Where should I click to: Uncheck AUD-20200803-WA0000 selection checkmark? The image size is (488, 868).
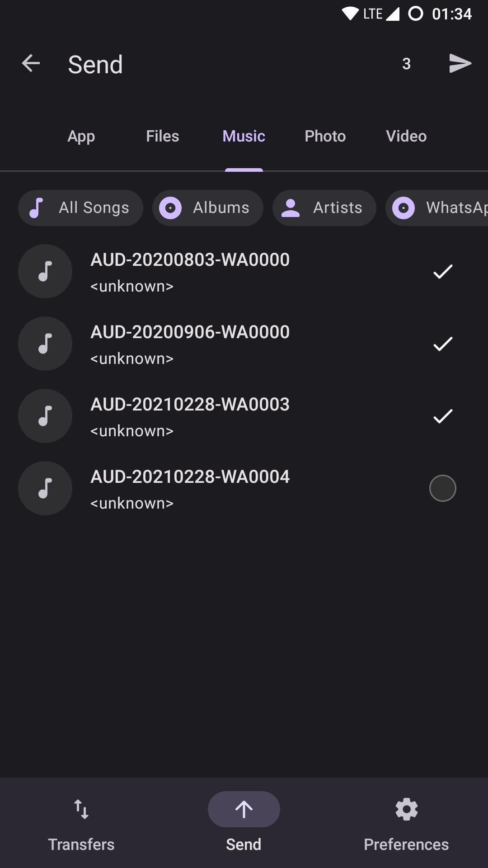pos(443,271)
